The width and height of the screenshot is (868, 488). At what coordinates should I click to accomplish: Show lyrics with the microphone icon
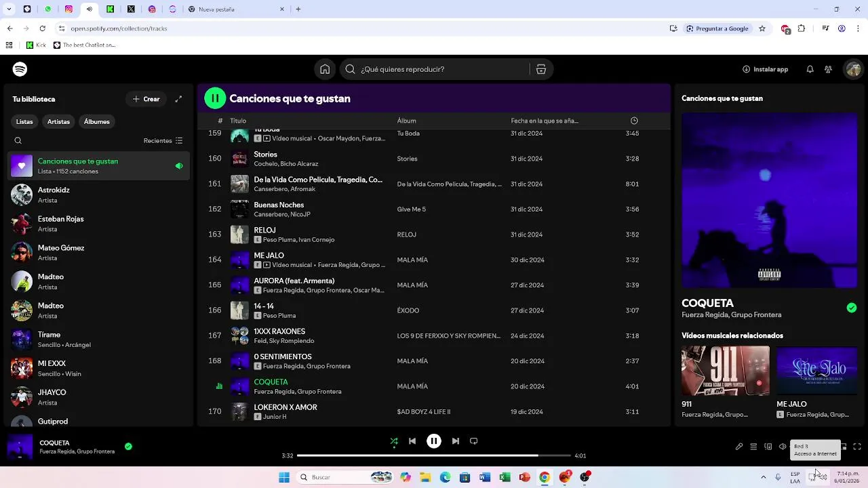pos(739,447)
